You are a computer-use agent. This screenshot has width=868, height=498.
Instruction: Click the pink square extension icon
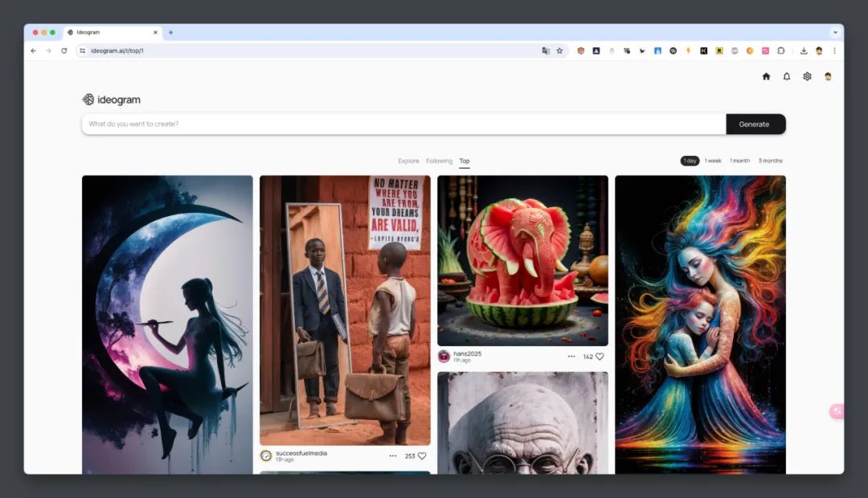pyautogui.click(x=765, y=51)
